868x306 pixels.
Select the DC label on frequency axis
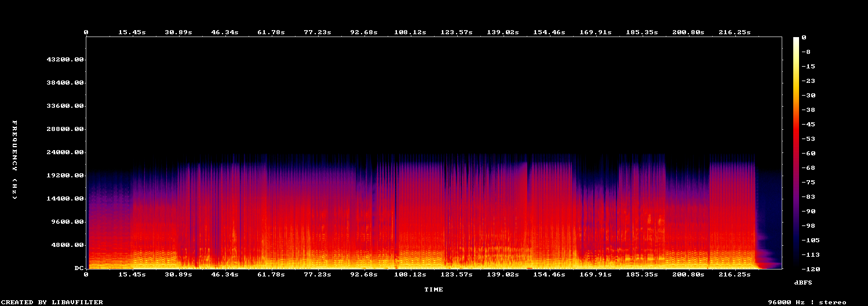pos(79,268)
